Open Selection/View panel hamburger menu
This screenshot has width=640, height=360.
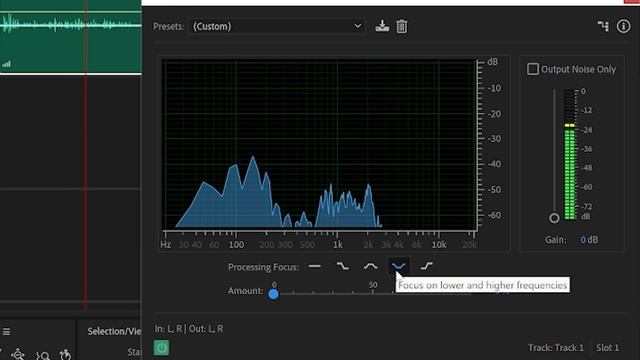click(7, 331)
